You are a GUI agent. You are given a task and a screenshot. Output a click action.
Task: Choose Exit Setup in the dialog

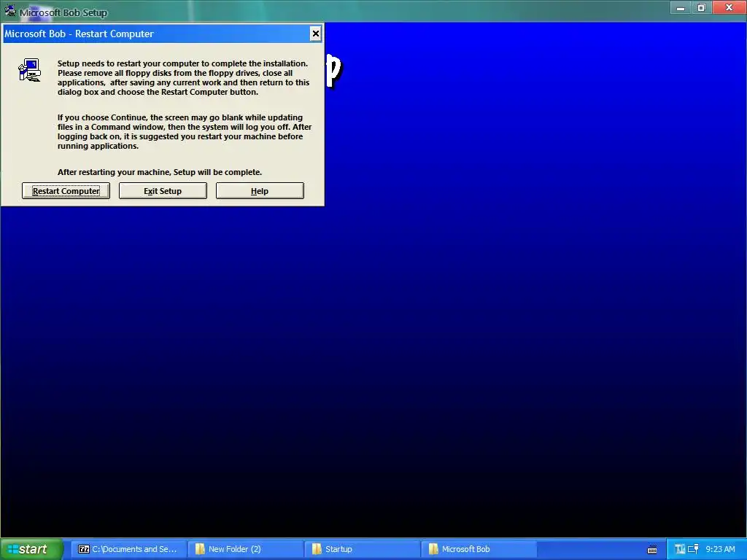pyautogui.click(x=163, y=191)
